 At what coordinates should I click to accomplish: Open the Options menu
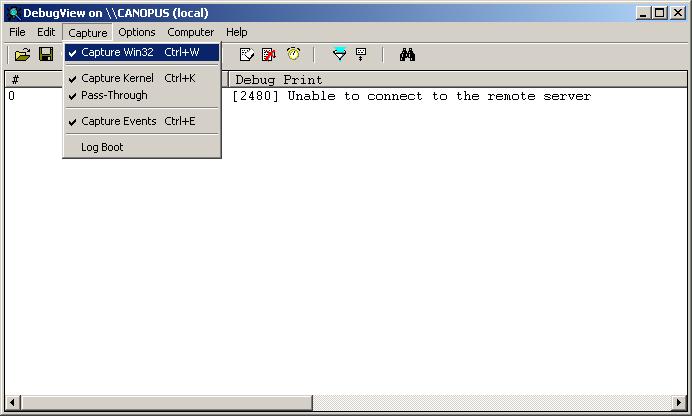pyautogui.click(x=136, y=32)
